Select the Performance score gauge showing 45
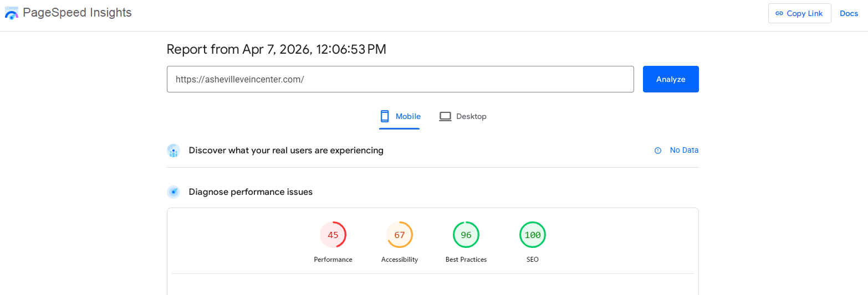The height and width of the screenshot is (295, 868). point(333,235)
